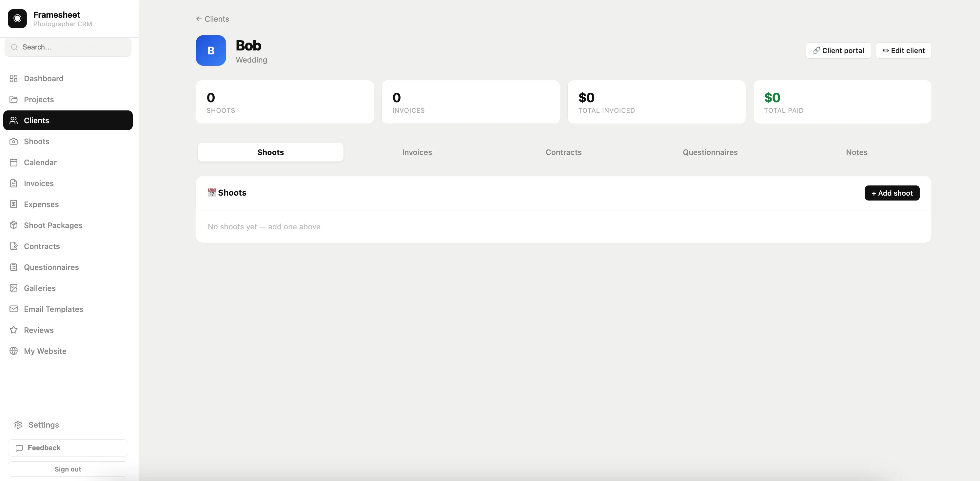Click the Questionnaires clipboard icon
Screen dimensions: 980x481
[x=14, y=267]
